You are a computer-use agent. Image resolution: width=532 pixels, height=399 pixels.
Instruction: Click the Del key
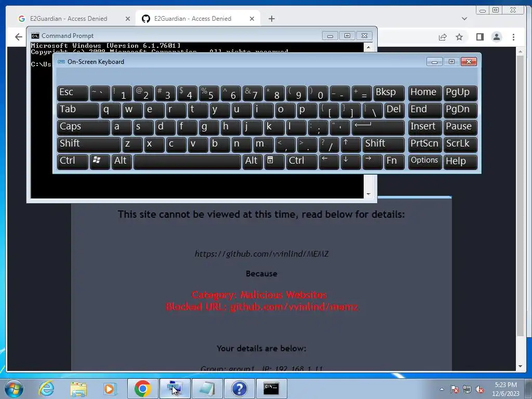[394, 110]
